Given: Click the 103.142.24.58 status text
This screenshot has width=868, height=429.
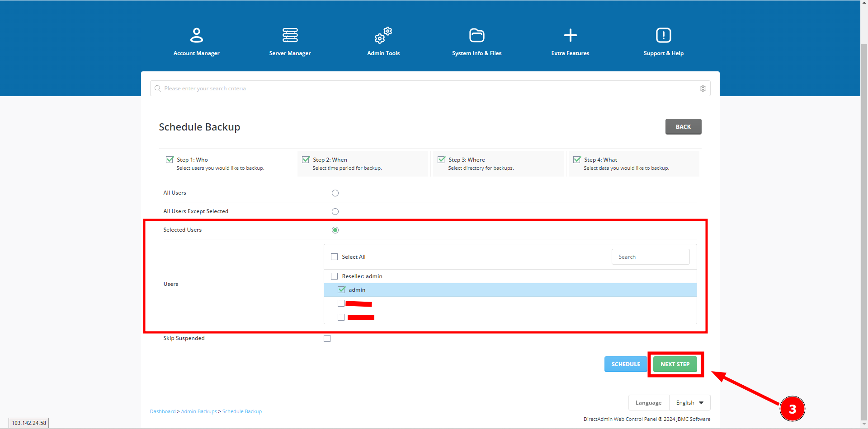Looking at the screenshot, I should click(29, 423).
